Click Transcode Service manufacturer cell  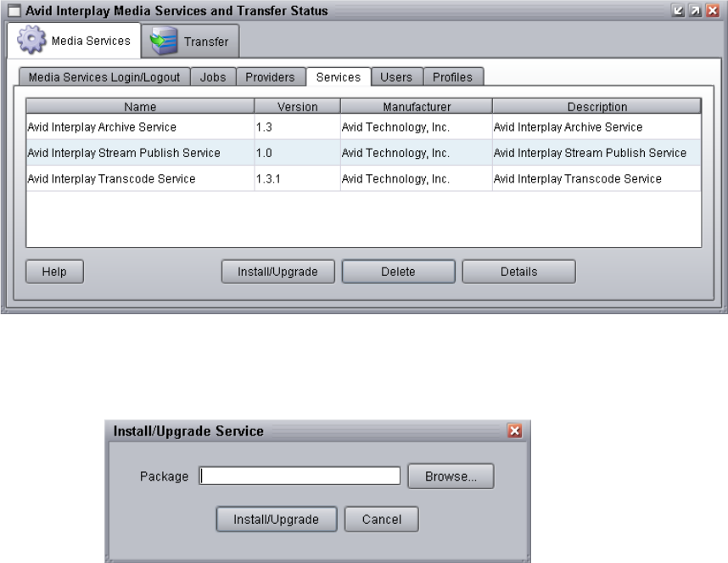(417, 179)
